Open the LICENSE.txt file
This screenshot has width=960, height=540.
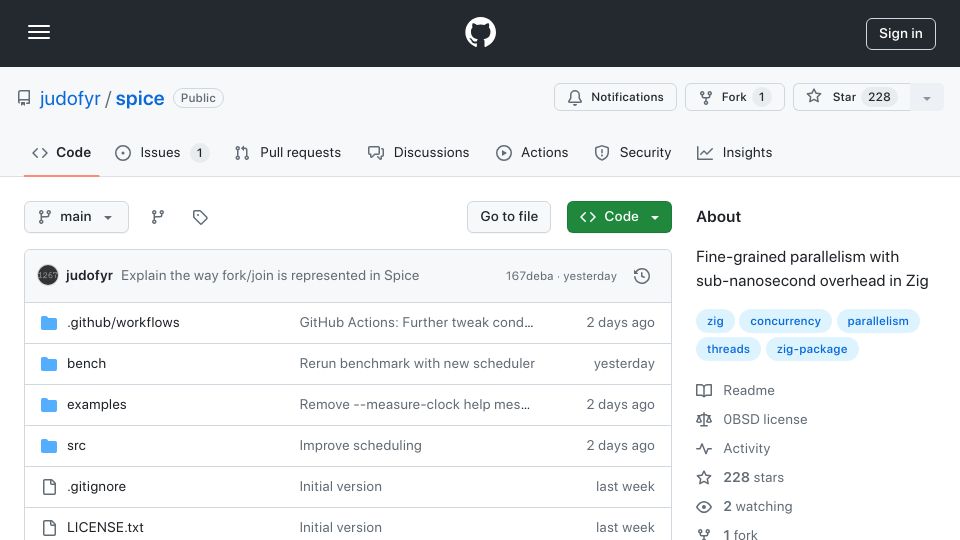pyautogui.click(x=105, y=528)
